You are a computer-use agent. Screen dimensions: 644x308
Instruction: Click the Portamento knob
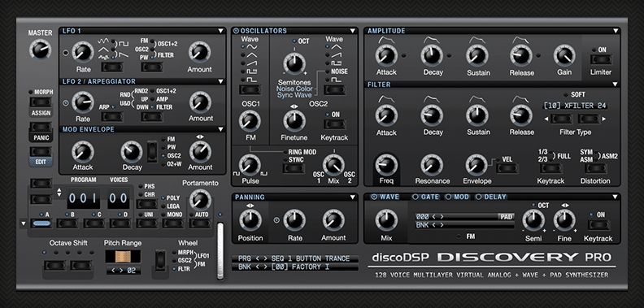point(200,201)
